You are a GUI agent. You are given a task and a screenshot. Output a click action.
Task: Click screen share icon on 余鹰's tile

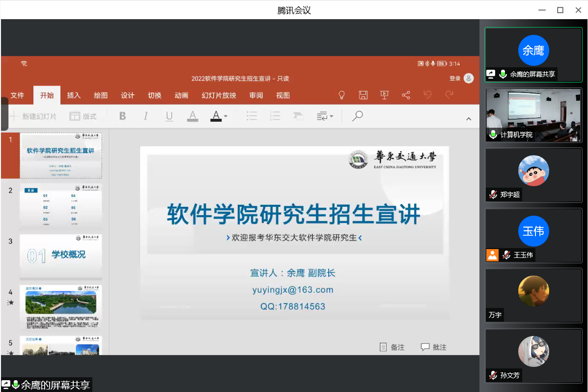(x=491, y=74)
